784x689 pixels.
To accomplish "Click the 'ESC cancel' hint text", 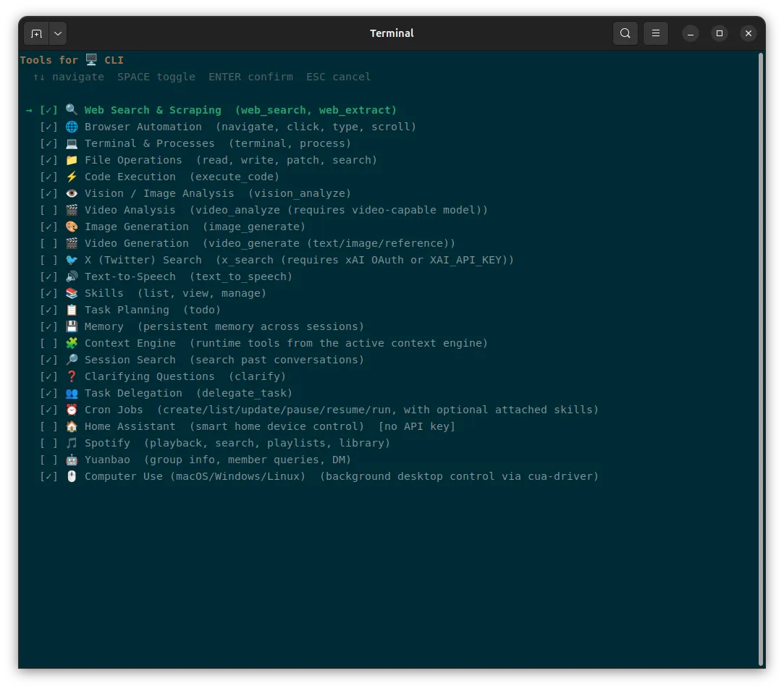I will coord(339,77).
